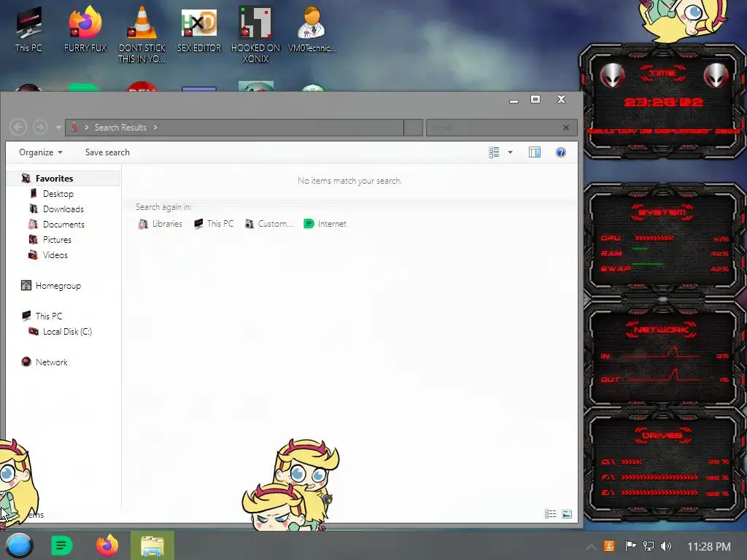Viewport: 747px width, 560px height.
Task: Click the F:\ drive usage bar
Action: point(659,477)
